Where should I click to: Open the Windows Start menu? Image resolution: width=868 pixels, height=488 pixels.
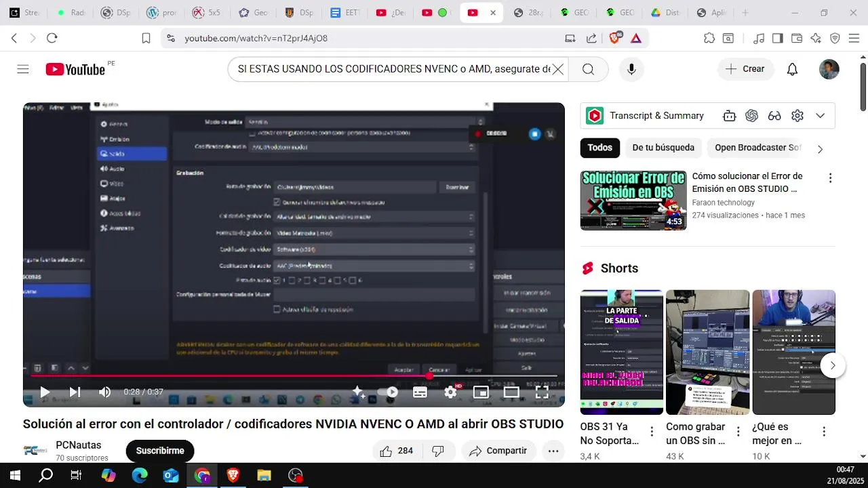[15, 476]
